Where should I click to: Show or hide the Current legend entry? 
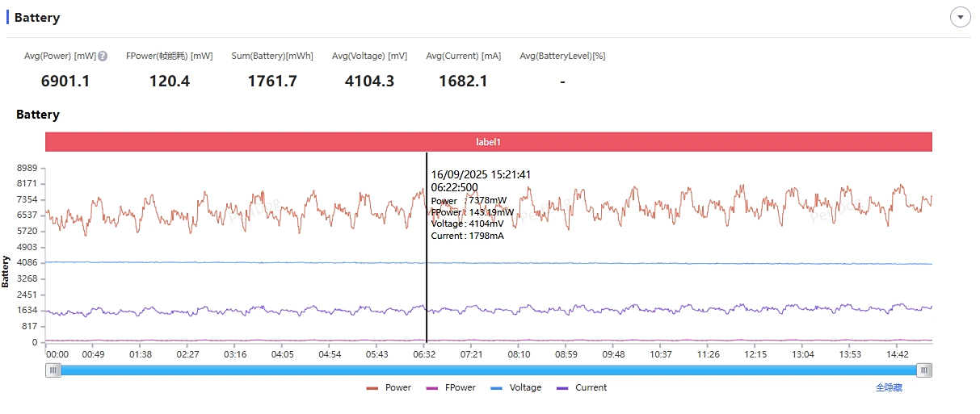click(x=582, y=388)
